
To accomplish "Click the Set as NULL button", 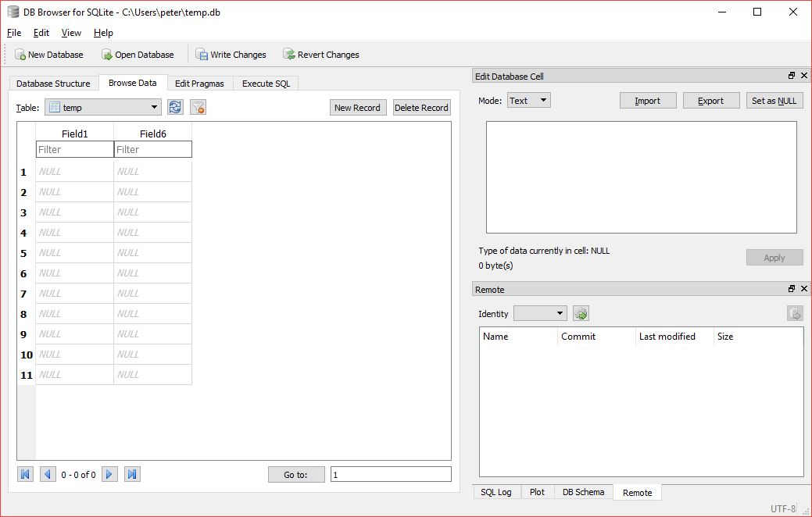I will tap(774, 100).
